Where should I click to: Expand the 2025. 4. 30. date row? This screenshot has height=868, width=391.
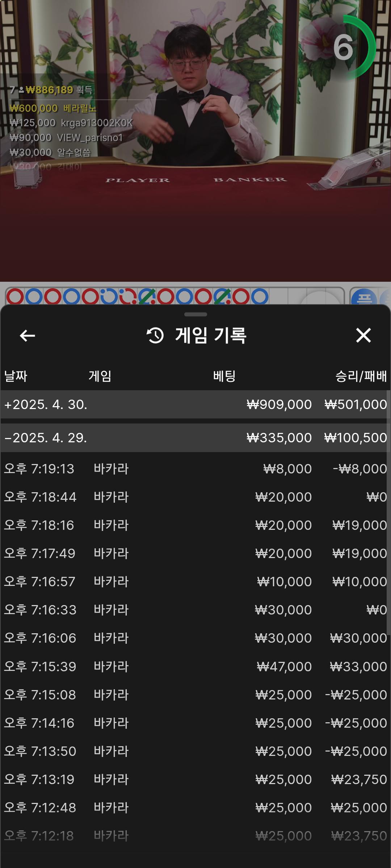(46, 404)
